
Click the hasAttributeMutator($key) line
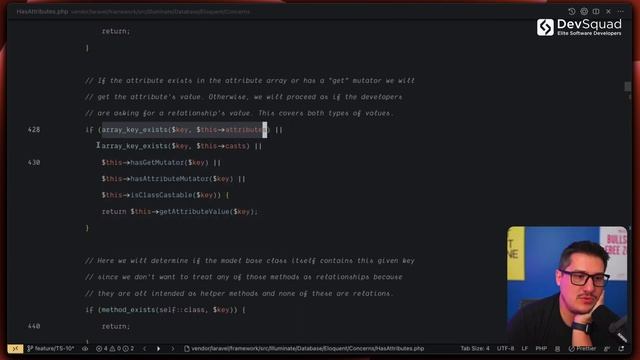click(x=173, y=179)
